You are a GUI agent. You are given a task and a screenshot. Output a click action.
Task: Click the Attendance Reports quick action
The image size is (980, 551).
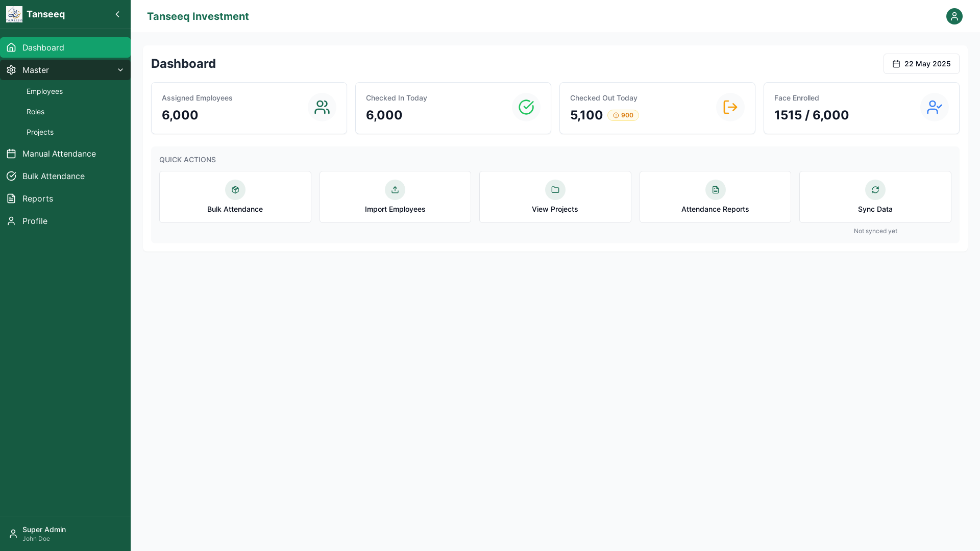[x=715, y=197]
